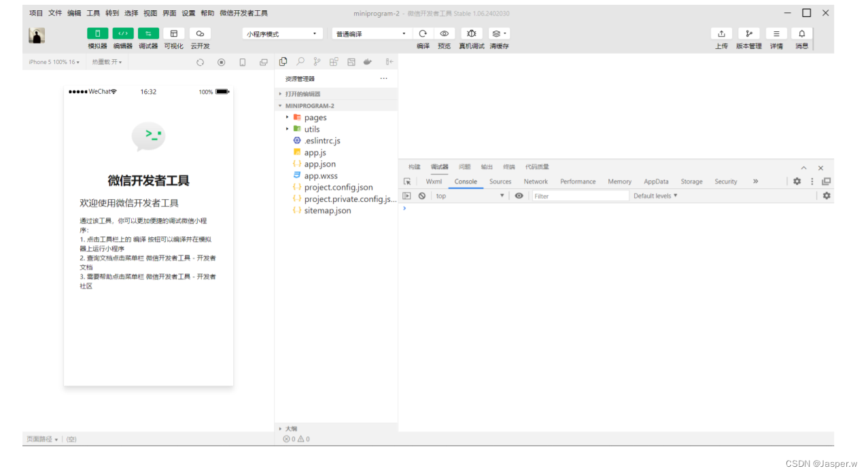Open the 消息 notifications bell

coord(802,33)
